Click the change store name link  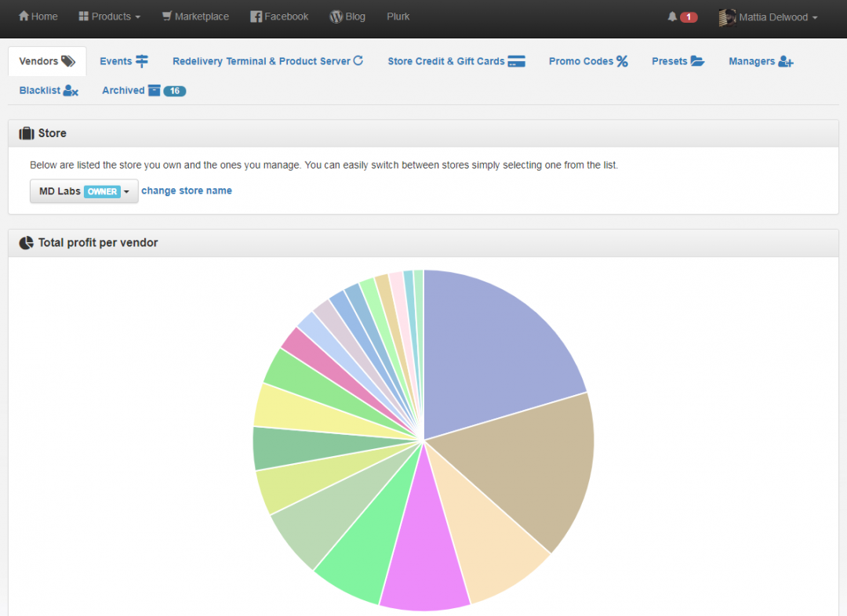[187, 190]
